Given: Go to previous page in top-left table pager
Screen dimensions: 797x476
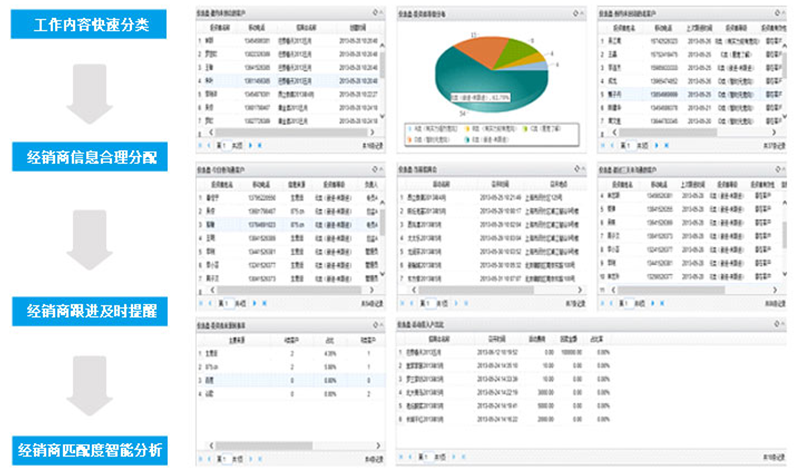Looking at the screenshot, I should coord(211,144).
